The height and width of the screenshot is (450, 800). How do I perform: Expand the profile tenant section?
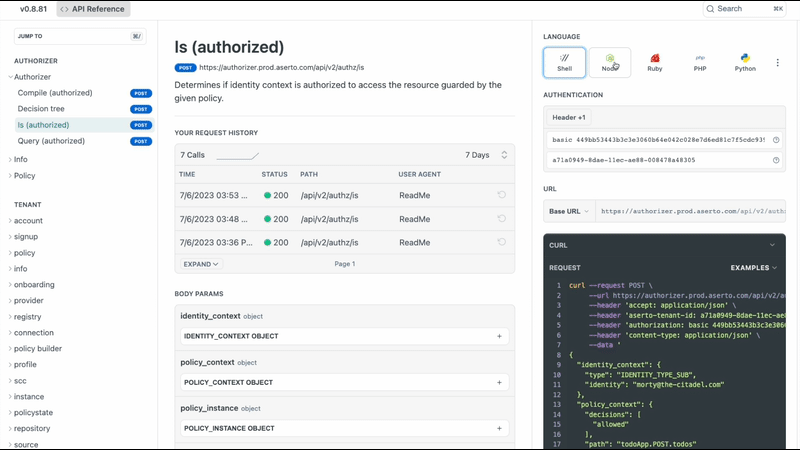tap(10, 364)
